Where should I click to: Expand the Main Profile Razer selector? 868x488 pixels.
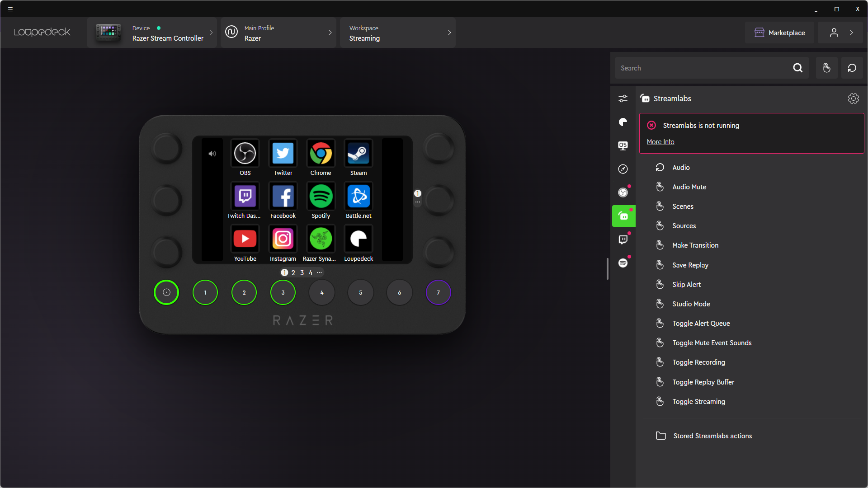[x=278, y=33]
